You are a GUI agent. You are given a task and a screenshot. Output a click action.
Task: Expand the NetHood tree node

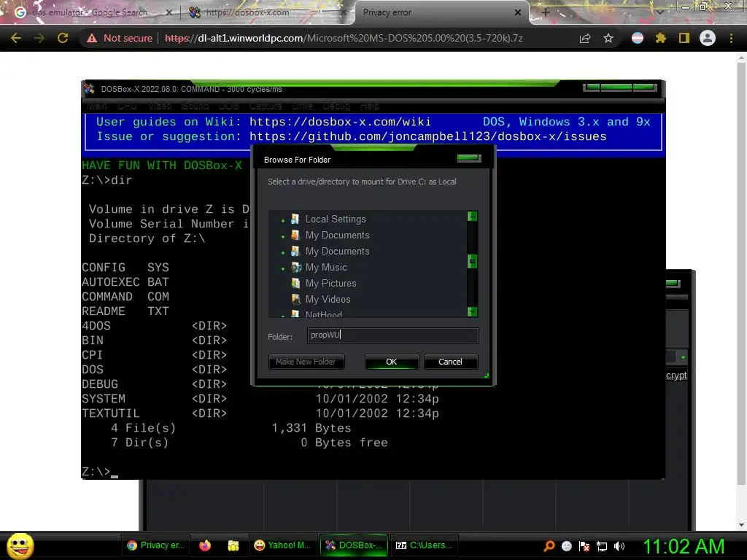[x=283, y=315]
